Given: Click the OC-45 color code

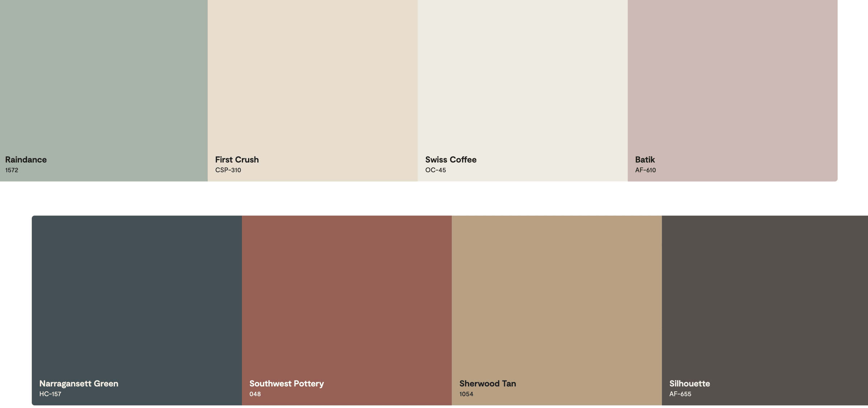Looking at the screenshot, I should (435, 170).
